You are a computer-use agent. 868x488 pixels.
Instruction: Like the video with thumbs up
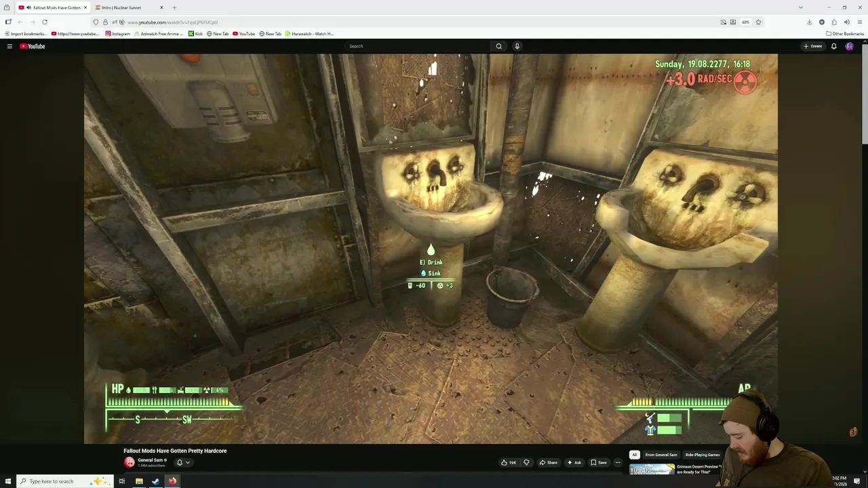[x=509, y=462]
